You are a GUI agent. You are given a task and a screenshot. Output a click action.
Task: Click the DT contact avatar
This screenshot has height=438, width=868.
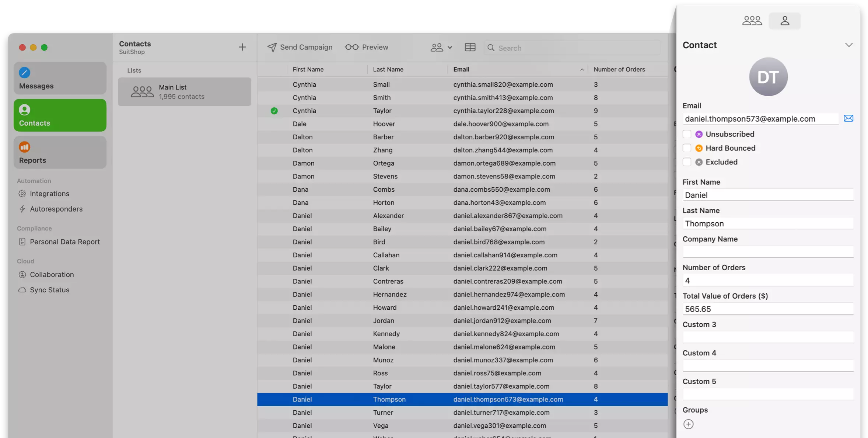[768, 77]
